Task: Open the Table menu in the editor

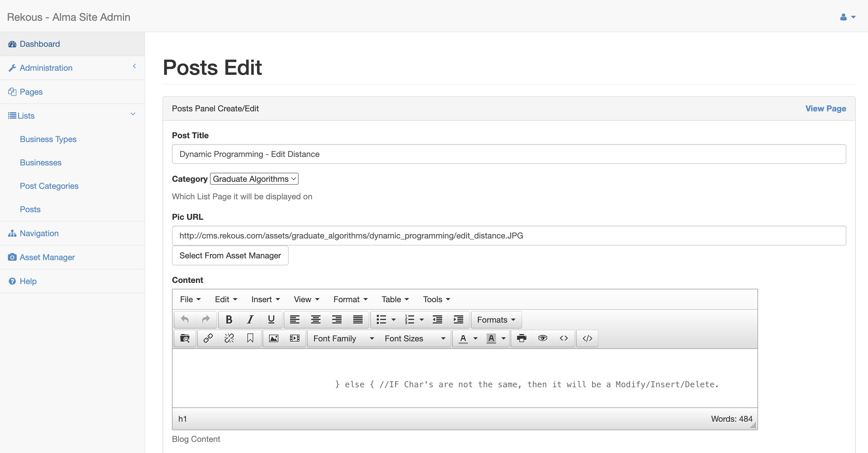Action: [x=394, y=299]
